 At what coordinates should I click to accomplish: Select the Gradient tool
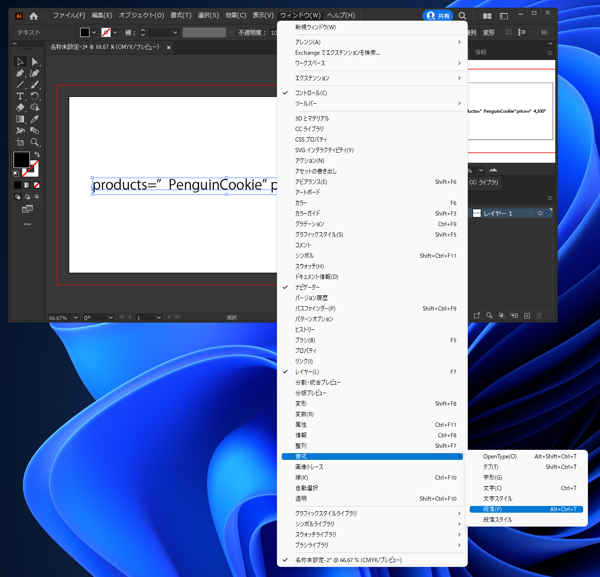pyautogui.click(x=20, y=119)
